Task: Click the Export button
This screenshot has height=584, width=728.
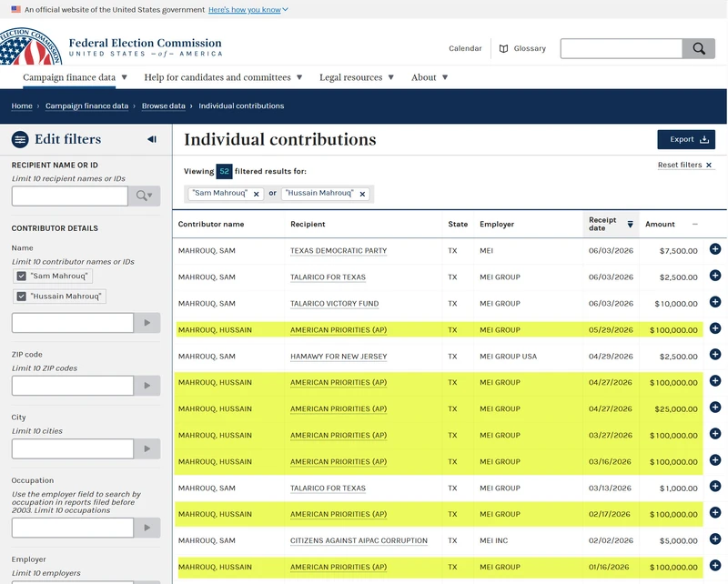Action: tap(686, 140)
